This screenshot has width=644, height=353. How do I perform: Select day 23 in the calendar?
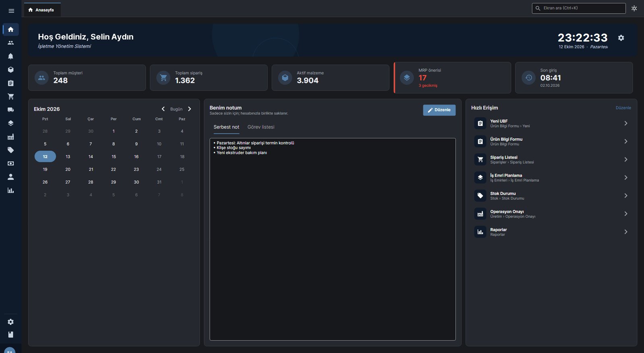pos(136,170)
